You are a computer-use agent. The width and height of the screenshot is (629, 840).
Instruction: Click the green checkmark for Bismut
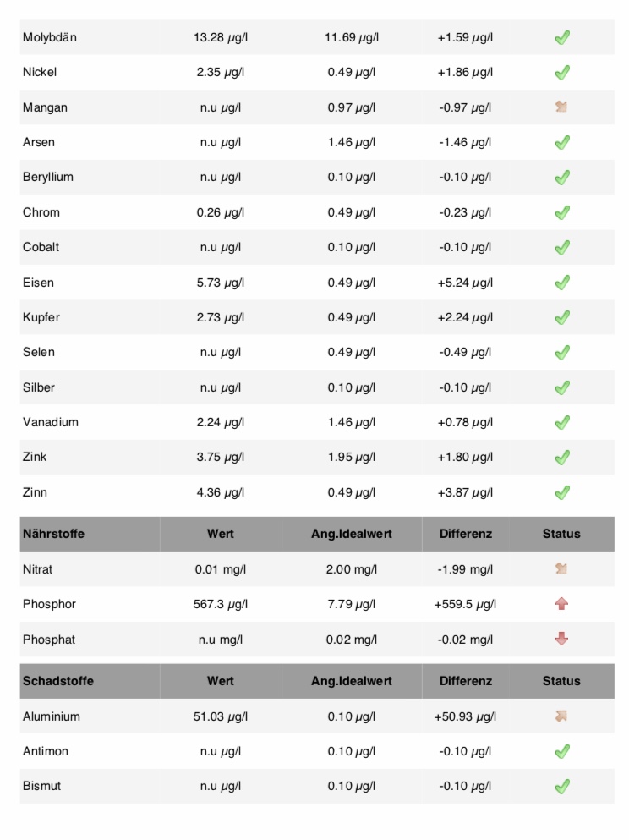click(562, 786)
